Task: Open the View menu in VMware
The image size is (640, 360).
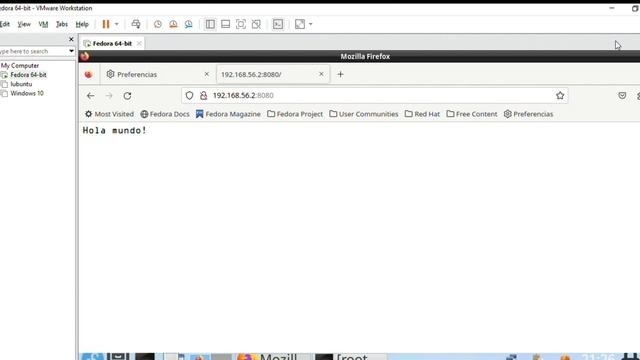Action: tap(24, 24)
